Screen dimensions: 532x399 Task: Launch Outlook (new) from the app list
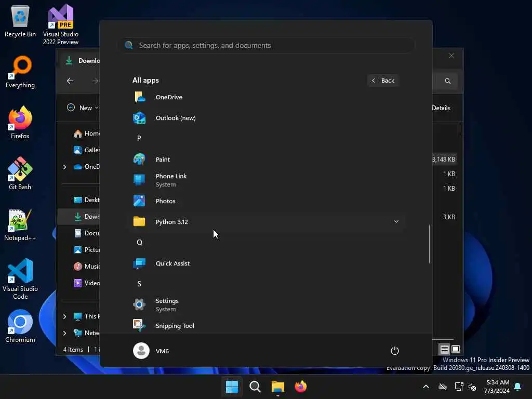coord(267,118)
